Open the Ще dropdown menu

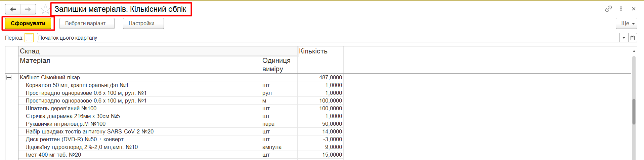[626, 24]
